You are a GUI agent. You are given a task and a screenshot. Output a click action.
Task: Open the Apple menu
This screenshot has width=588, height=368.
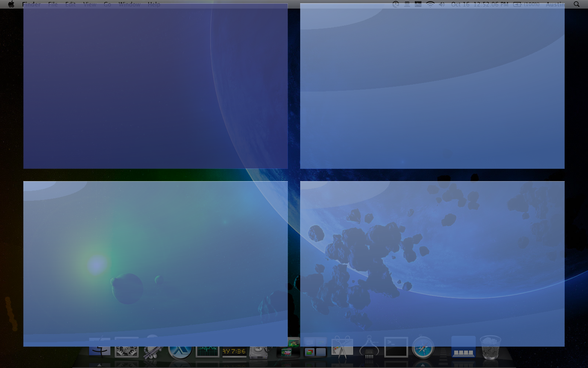click(11, 4)
